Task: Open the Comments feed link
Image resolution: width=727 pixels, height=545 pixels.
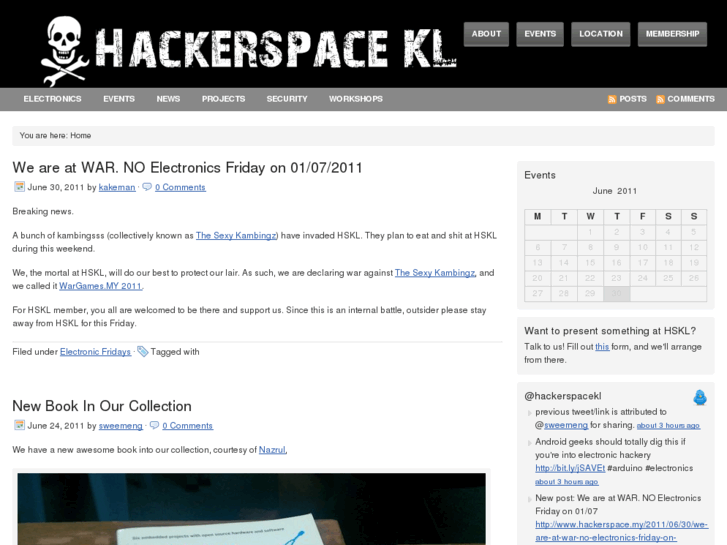Action: [691, 99]
